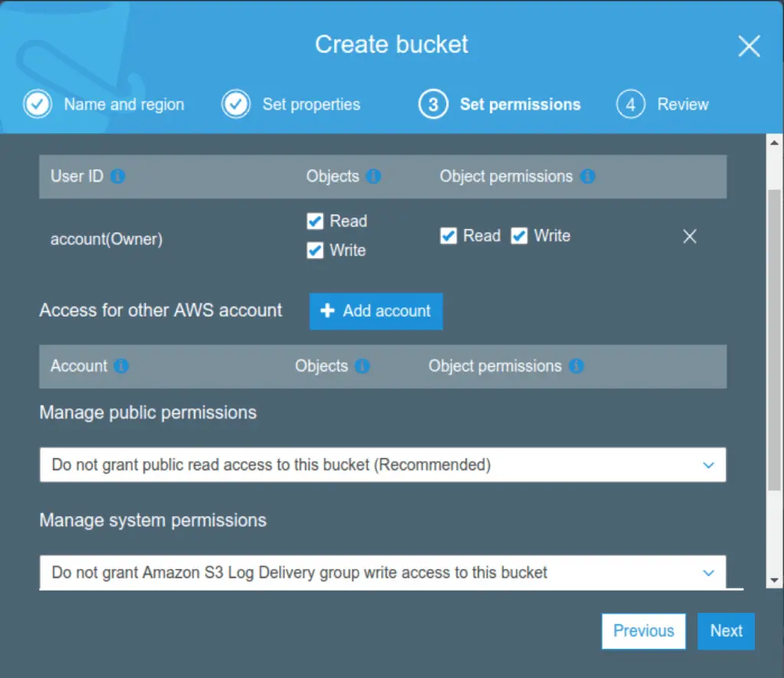This screenshot has height=678, width=784.
Task: Click the scrollbar up arrow
Action: coord(774,142)
